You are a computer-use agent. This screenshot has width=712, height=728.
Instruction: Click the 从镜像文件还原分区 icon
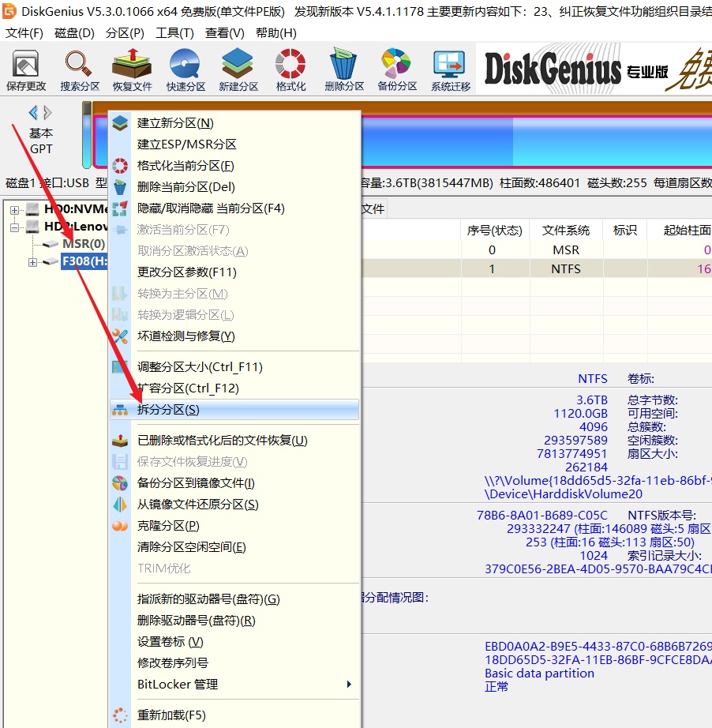pos(120,505)
